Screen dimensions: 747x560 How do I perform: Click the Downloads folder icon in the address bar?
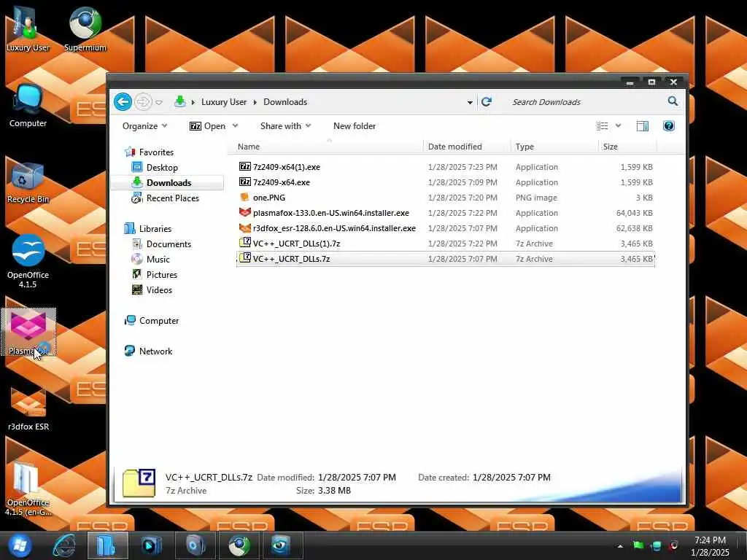pyautogui.click(x=179, y=101)
